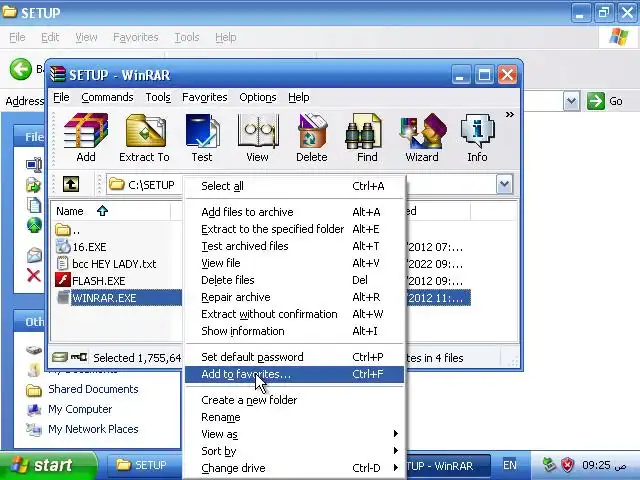Screen dimensions: 640x480
Task: Click the envelope e-mail task icon in sidebar
Action: 34,255
